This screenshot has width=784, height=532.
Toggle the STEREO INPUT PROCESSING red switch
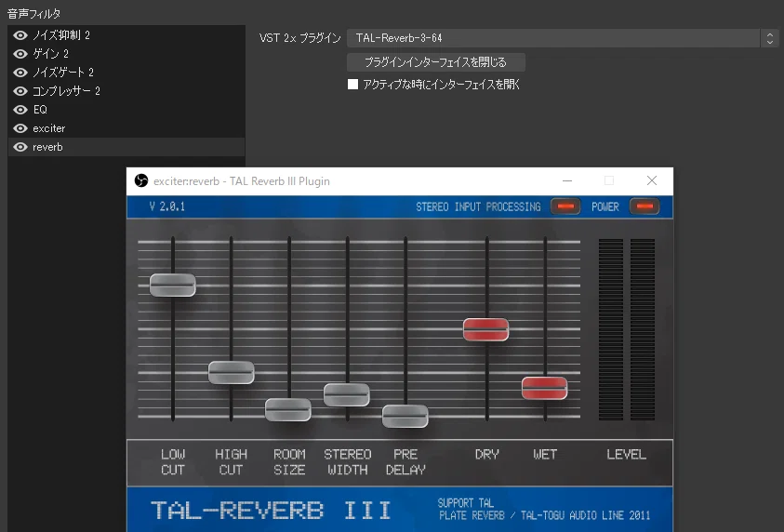pos(565,206)
